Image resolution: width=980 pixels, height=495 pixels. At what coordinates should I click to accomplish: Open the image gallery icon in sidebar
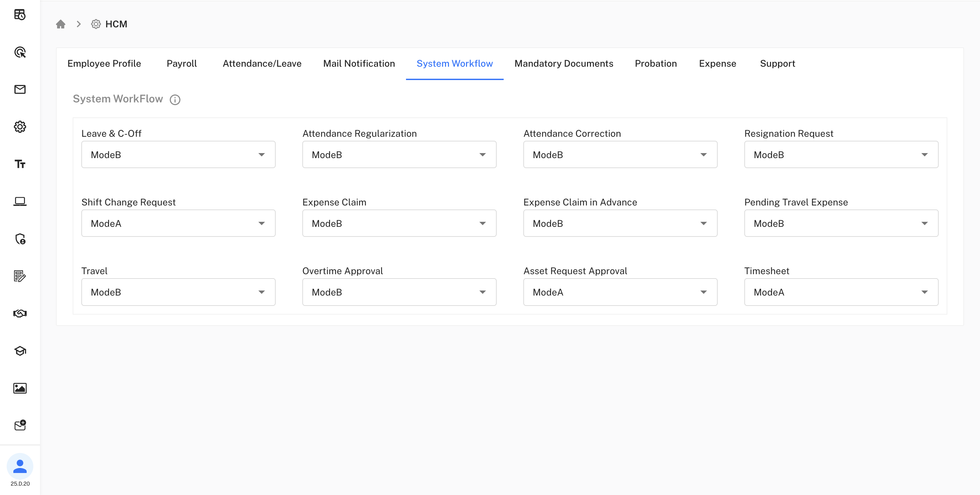pos(20,388)
